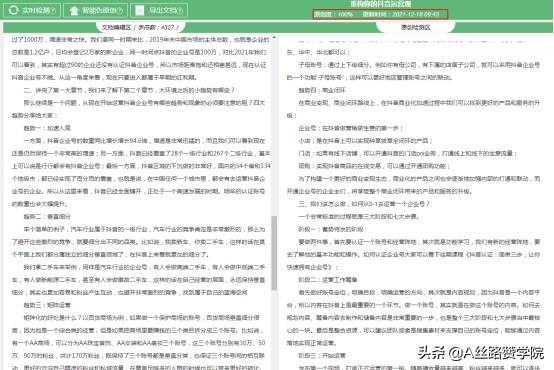Click the heading 趋势一:加速入局

47,128
